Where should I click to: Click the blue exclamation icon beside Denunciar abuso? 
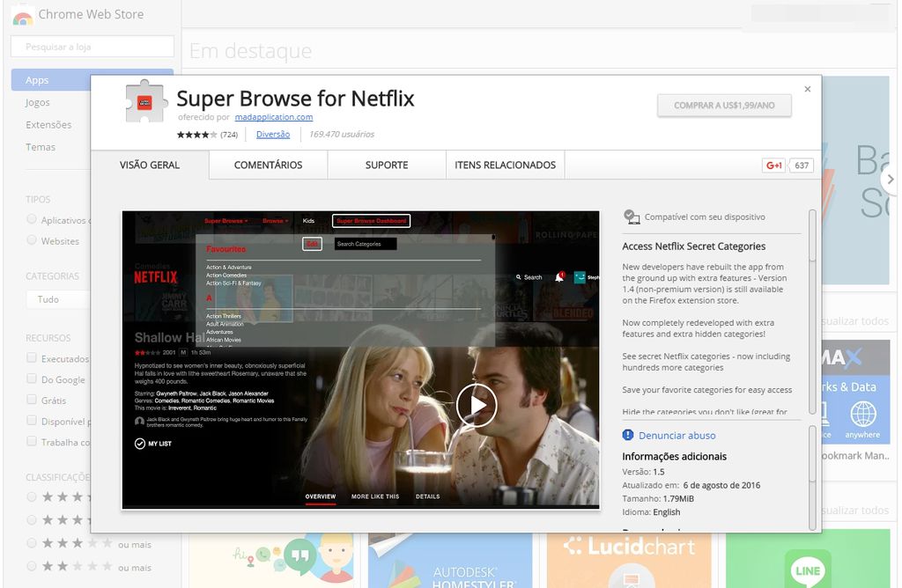pos(627,435)
